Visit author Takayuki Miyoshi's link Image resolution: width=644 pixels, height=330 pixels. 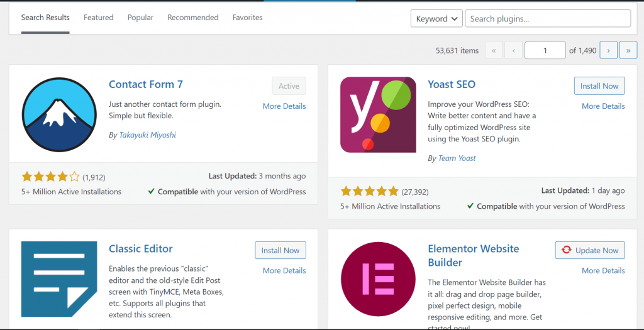[x=147, y=135]
